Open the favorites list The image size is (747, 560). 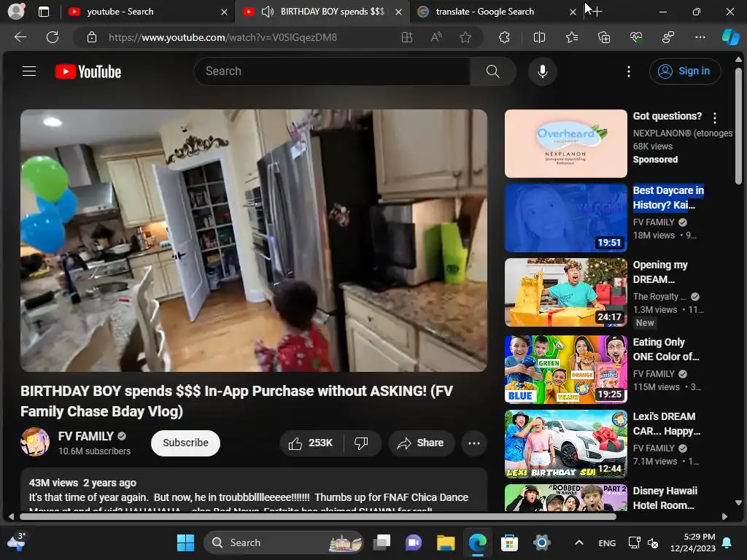(x=572, y=37)
